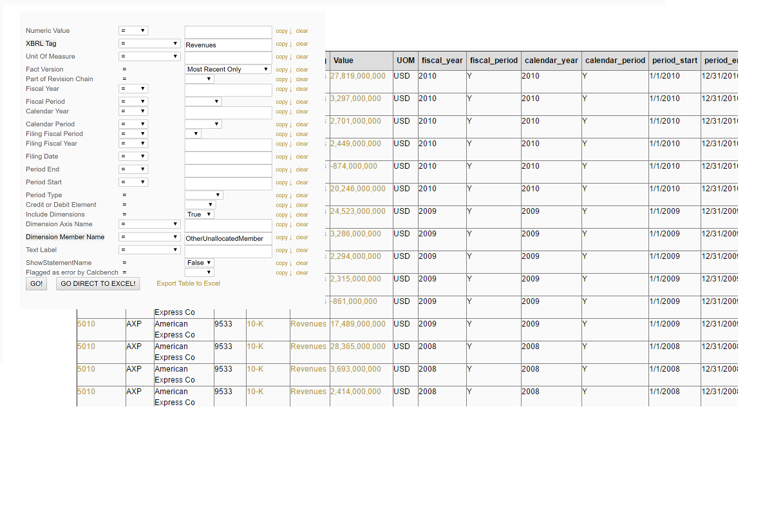Viewport: 774px width, 532px height.
Task: Click the calendar_period column header
Action: coord(615,61)
